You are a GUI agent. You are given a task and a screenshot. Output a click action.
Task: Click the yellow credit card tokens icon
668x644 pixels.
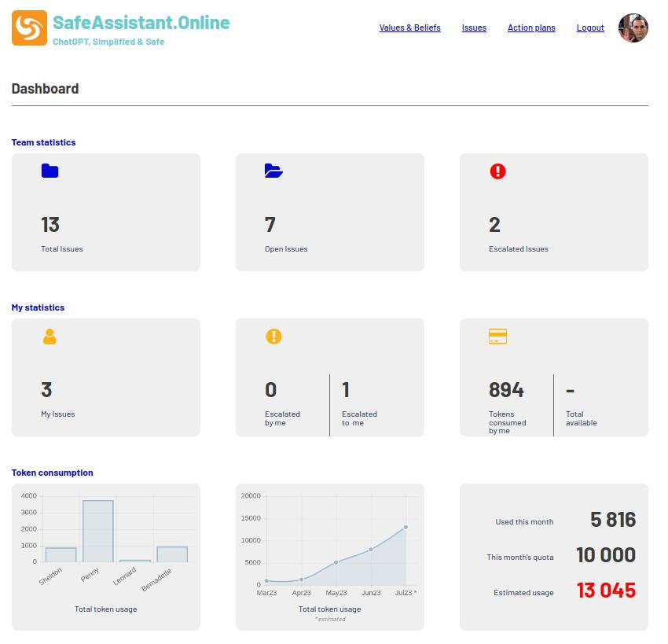tap(497, 337)
